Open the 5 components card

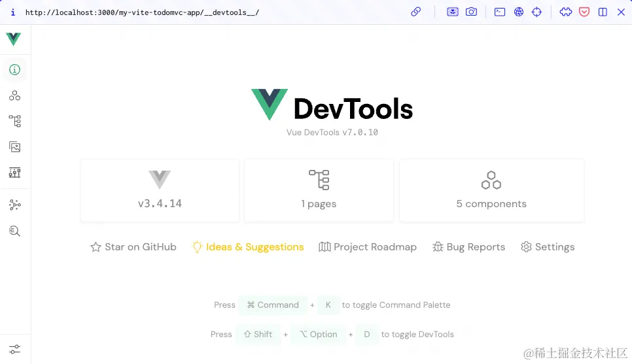point(491,190)
